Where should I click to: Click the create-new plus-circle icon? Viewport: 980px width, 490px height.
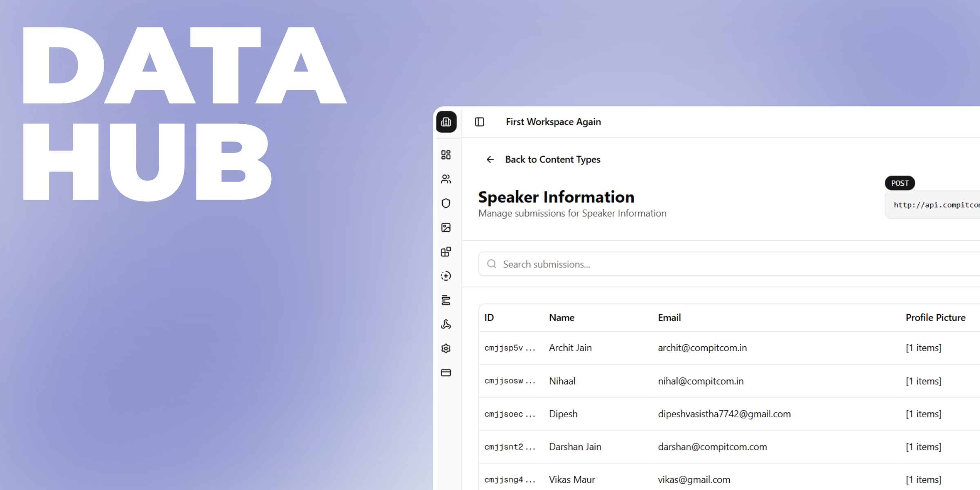(446, 276)
